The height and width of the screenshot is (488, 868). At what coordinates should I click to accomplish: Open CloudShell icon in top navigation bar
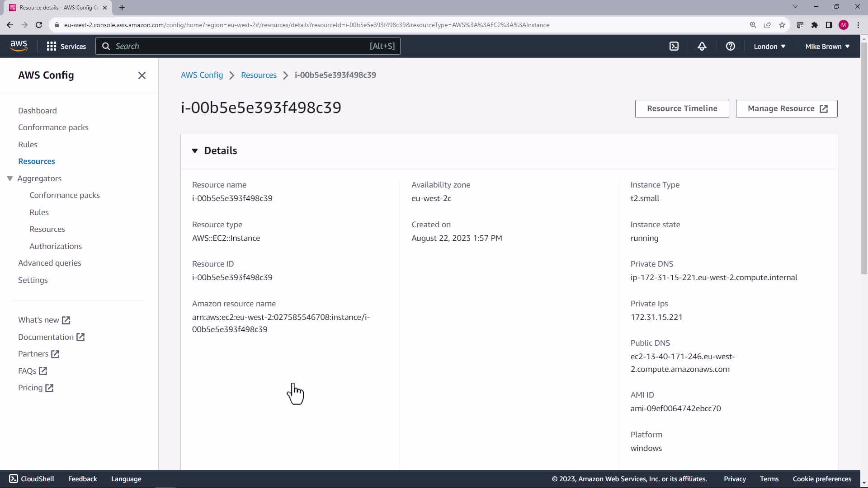[x=674, y=46]
